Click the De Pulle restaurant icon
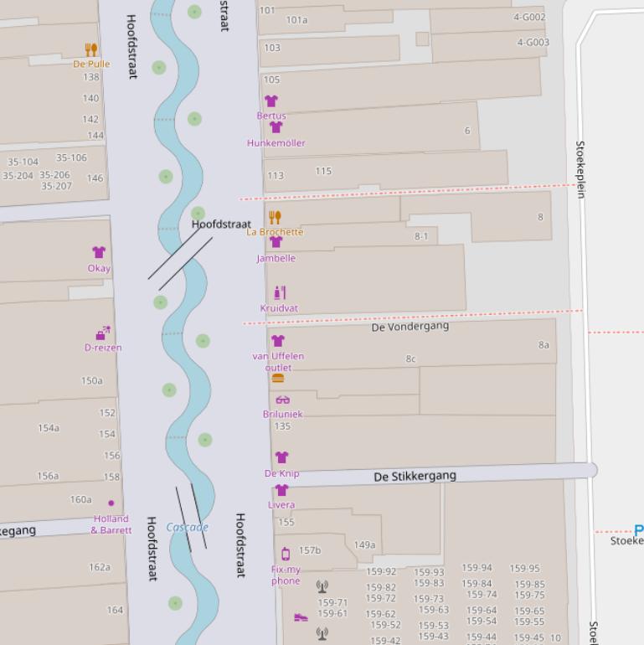 coord(91,50)
